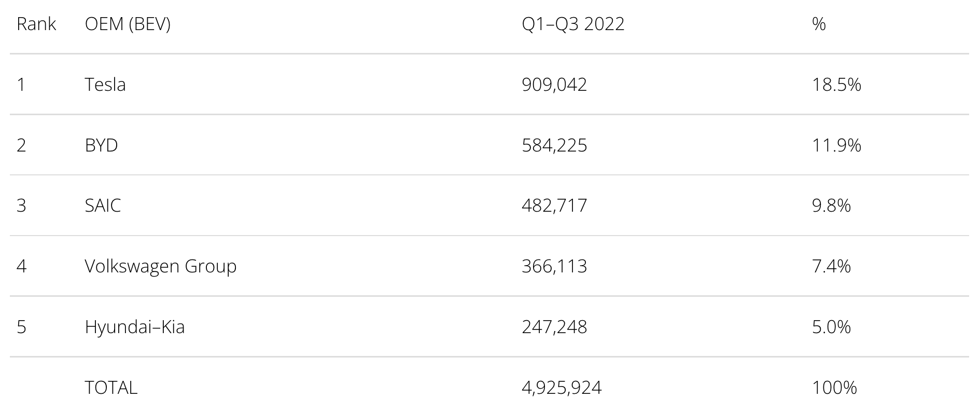Click the 11.9% share value
This screenshot has height=412, width=980.
[x=836, y=145]
